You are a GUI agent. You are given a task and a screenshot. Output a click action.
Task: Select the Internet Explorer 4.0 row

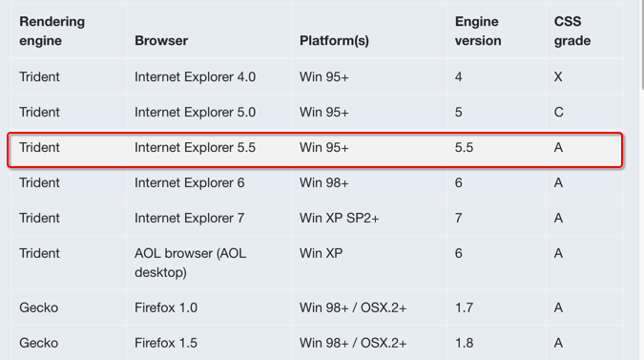click(317, 76)
